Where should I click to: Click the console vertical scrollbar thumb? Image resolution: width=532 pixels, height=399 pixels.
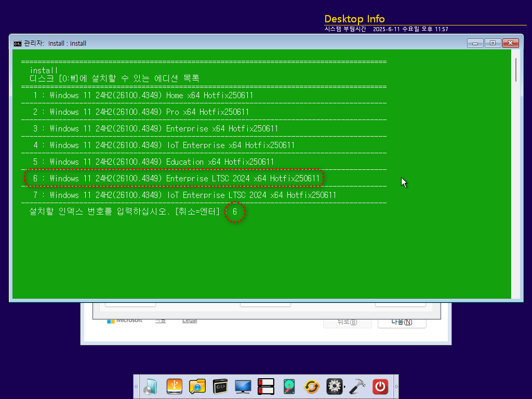point(516,70)
